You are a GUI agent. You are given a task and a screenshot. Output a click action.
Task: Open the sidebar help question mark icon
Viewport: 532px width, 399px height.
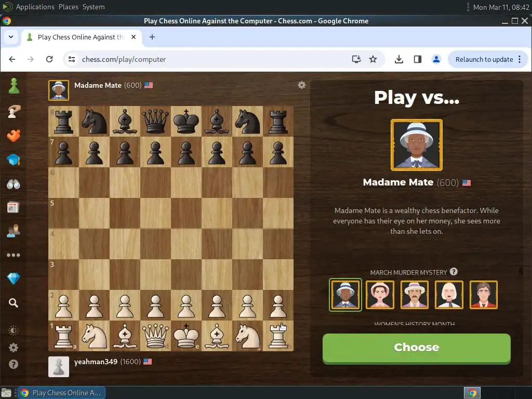13,364
